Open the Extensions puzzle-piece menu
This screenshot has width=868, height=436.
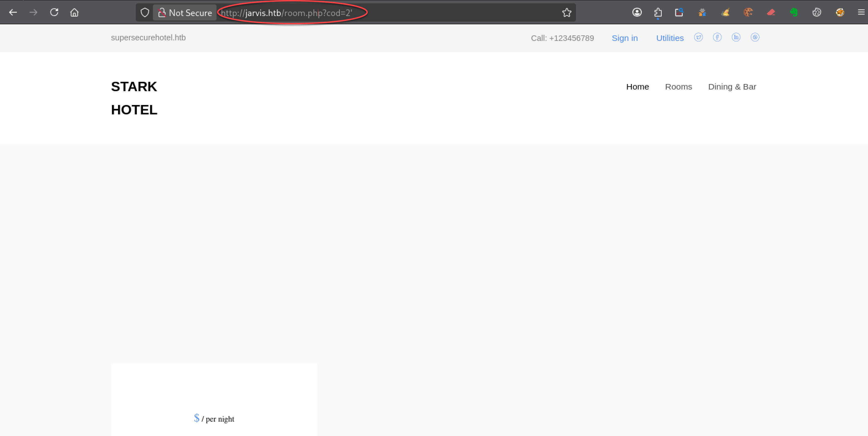click(658, 12)
